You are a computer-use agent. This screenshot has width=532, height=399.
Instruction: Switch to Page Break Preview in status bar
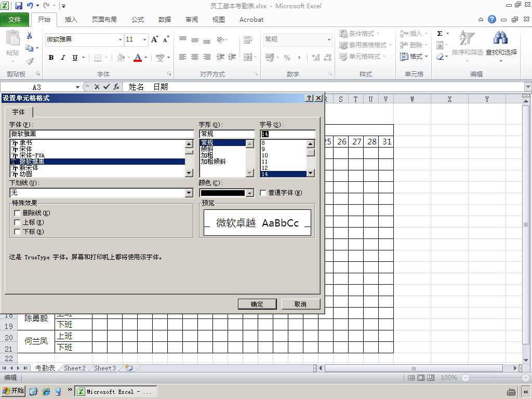tap(431, 378)
